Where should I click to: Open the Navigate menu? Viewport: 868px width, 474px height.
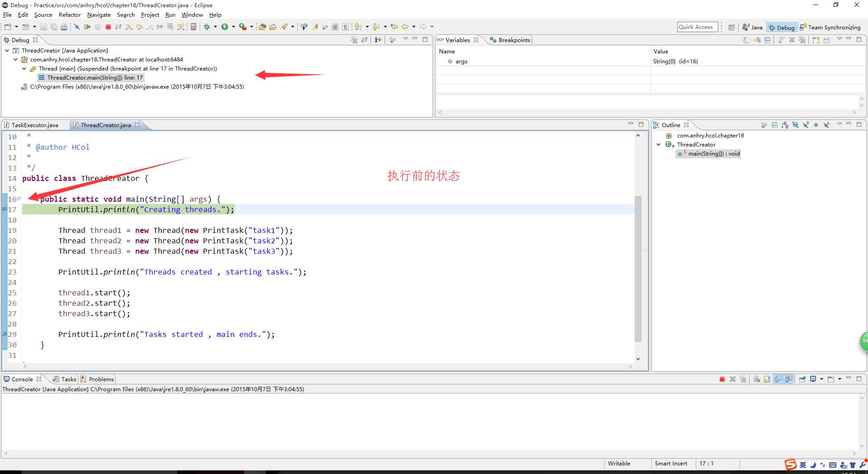99,15
